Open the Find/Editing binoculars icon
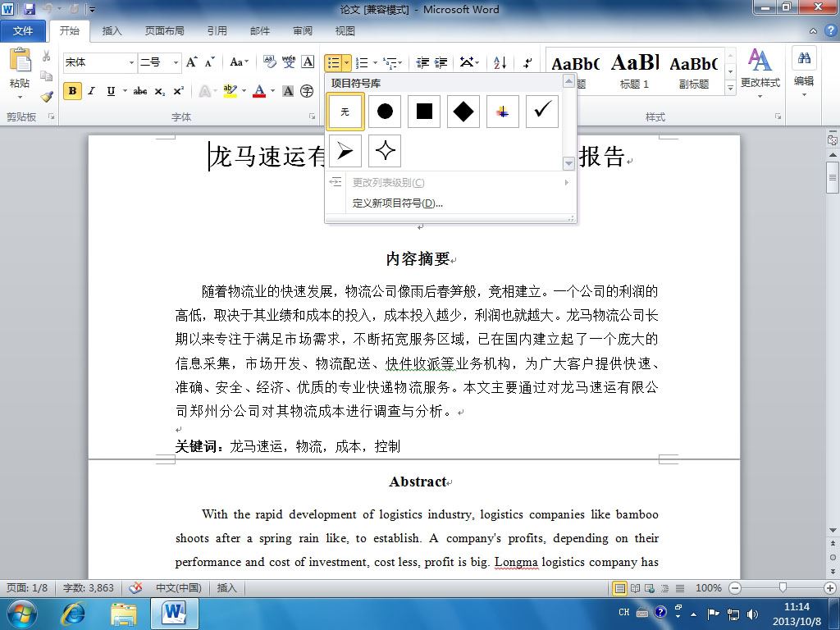Screen dimensions: 840x630 804,59
